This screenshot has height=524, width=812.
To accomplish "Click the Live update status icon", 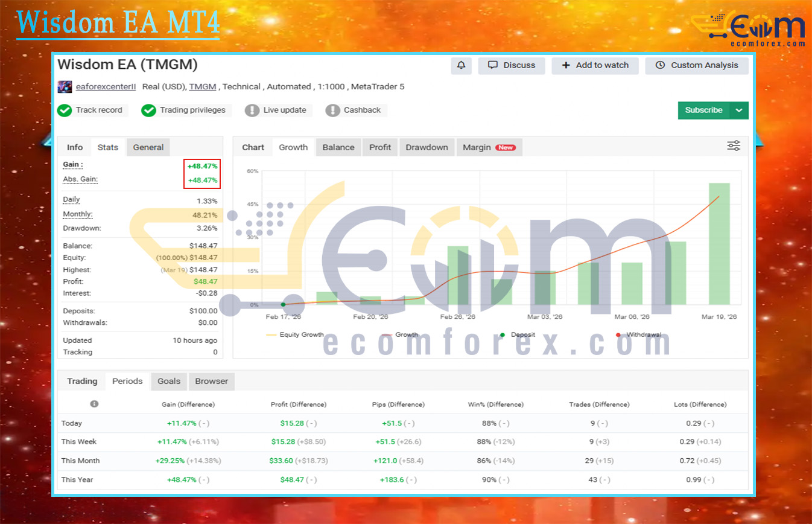I will click(252, 110).
